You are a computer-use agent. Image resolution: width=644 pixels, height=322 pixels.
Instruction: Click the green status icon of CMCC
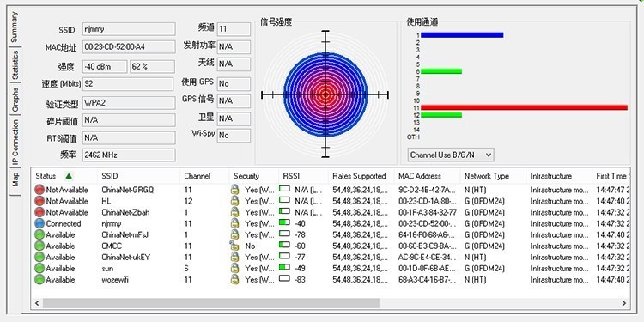click(39, 246)
